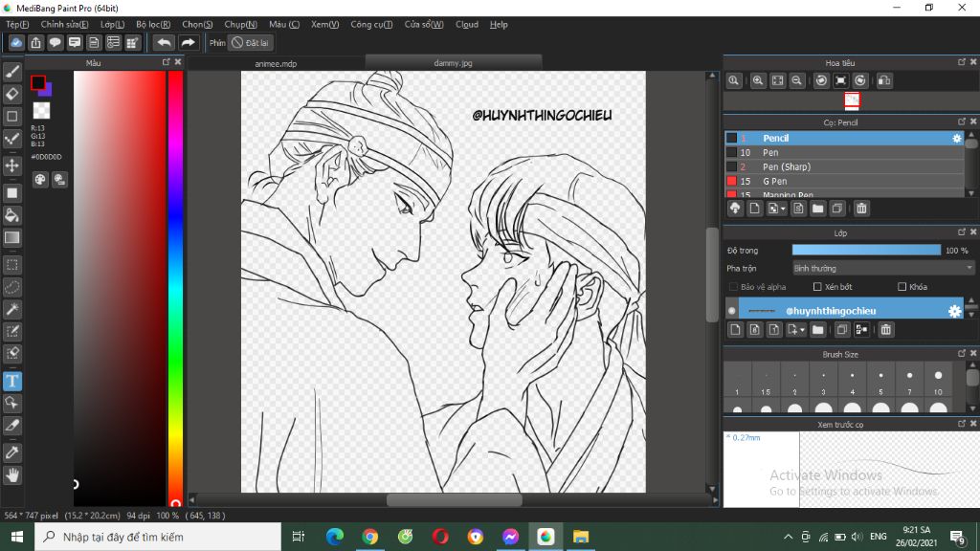The height and width of the screenshot is (551, 980).
Task: Delete the selected brush with trash icon
Action: pyautogui.click(x=861, y=209)
